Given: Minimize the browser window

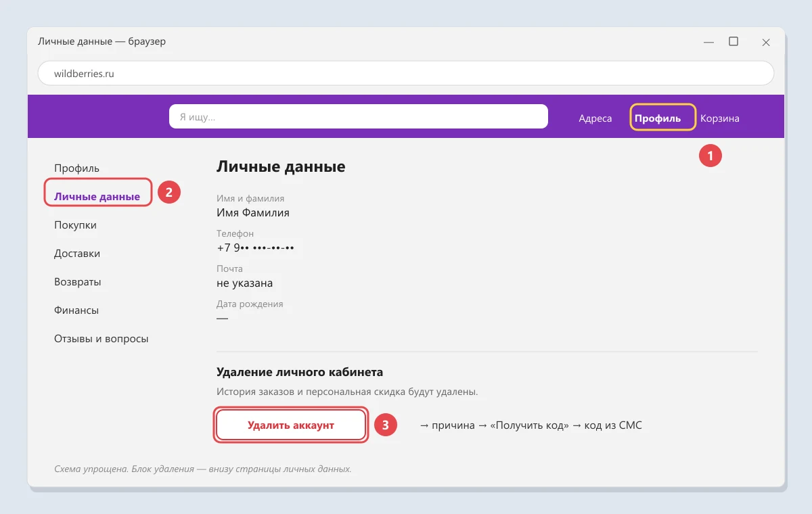Looking at the screenshot, I should pos(708,42).
